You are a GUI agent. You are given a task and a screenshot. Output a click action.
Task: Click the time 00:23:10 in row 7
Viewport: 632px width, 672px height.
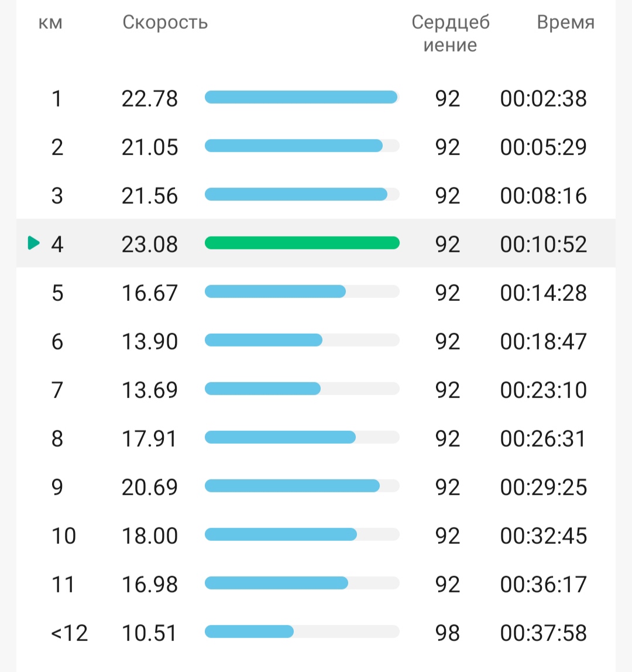click(x=543, y=390)
